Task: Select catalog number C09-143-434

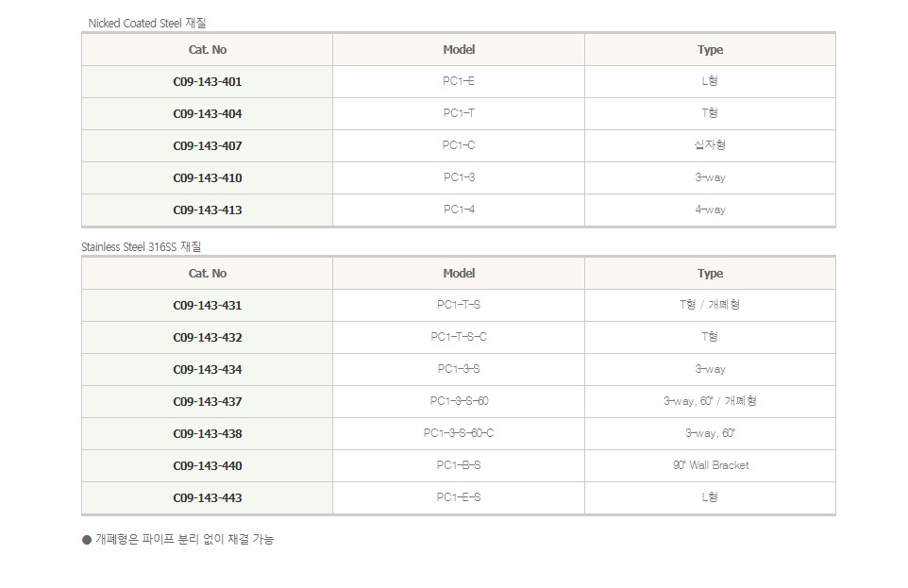Action: [x=208, y=370]
